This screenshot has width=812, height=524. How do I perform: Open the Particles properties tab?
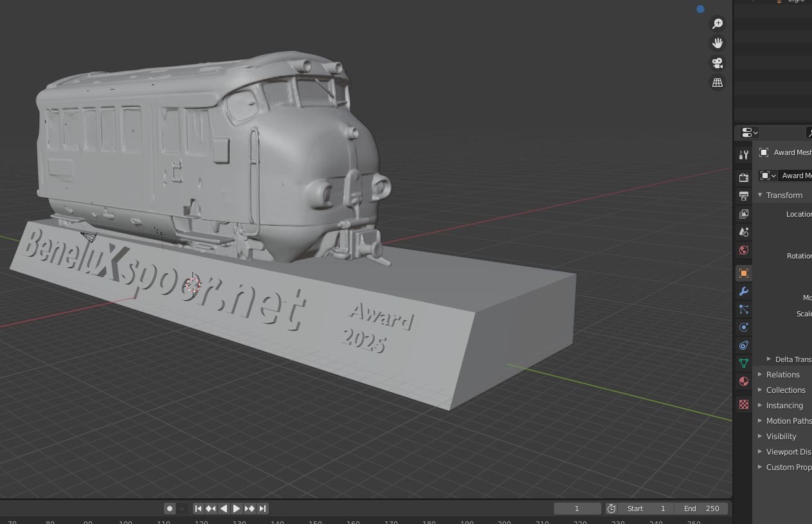[x=744, y=309]
